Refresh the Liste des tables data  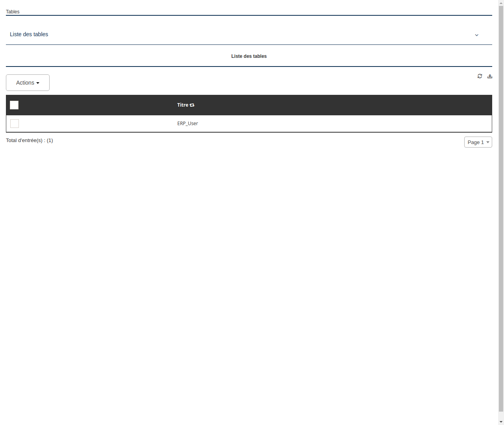click(x=480, y=76)
